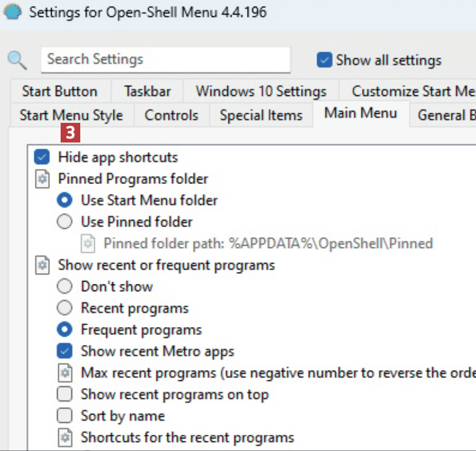Select the Recent programs radio option
The image size is (476, 451).
(65, 308)
